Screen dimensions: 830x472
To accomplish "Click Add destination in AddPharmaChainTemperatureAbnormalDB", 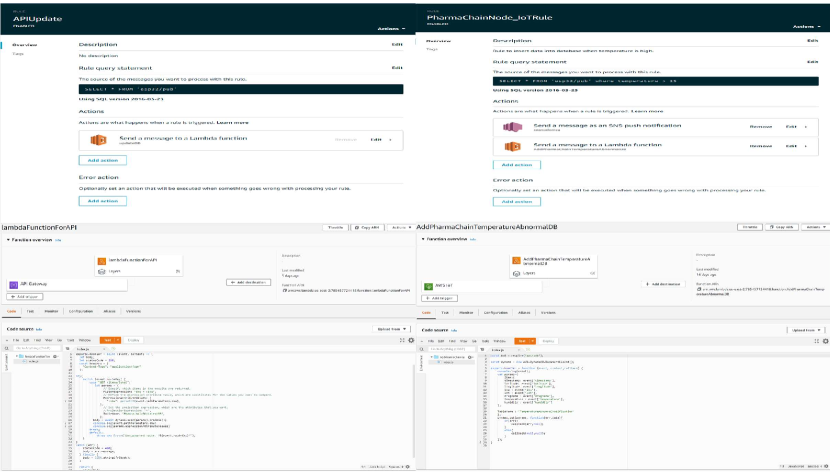I will point(663,284).
